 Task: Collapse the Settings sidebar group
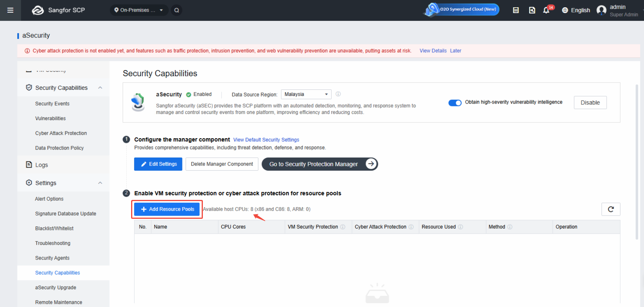pyautogui.click(x=100, y=183)
